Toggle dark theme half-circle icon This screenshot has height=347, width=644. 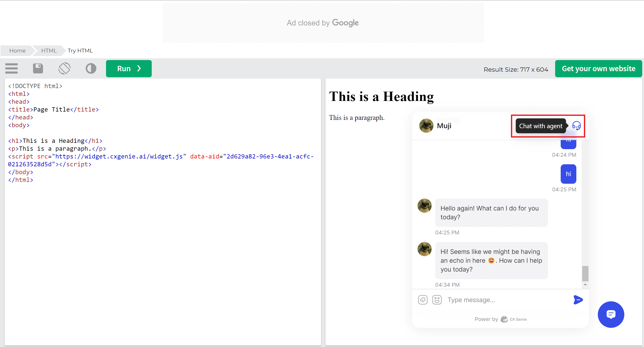coord(91,68)
